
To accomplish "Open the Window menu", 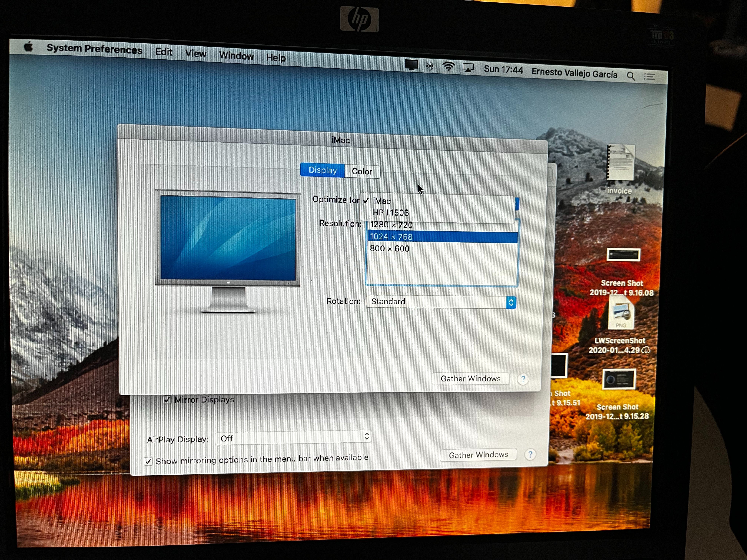I will tap(236, 56).
